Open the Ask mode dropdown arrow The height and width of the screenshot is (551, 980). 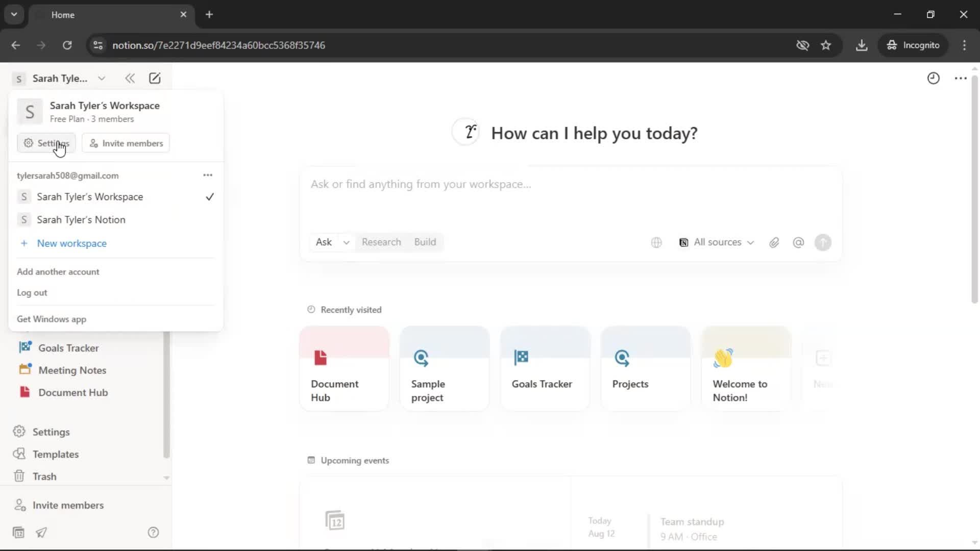point(346,242)
